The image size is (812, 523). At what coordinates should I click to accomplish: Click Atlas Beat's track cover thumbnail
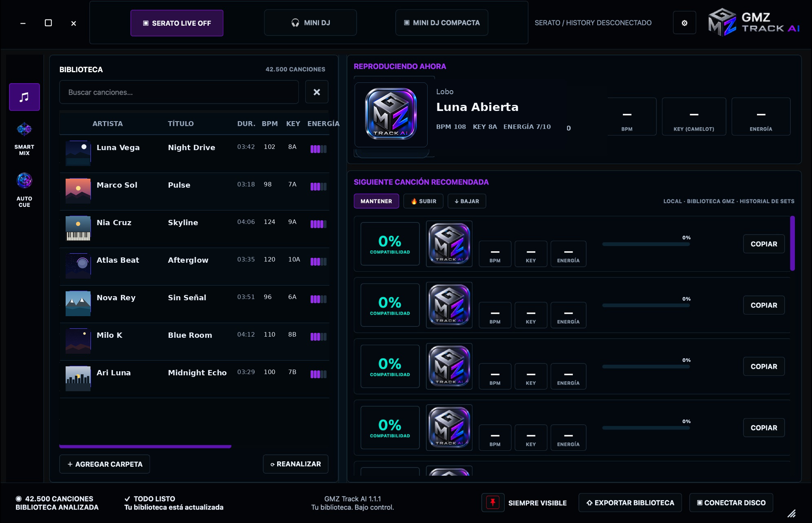78,266
